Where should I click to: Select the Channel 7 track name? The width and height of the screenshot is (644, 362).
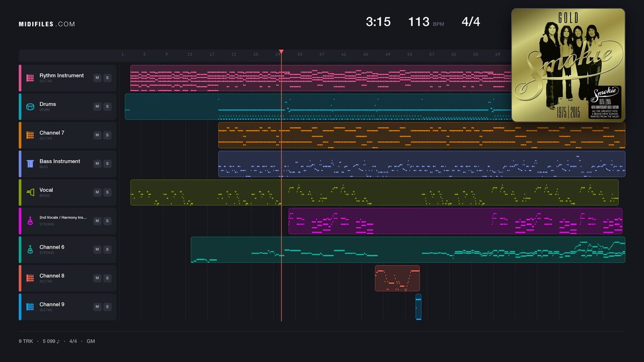point(52,133)
